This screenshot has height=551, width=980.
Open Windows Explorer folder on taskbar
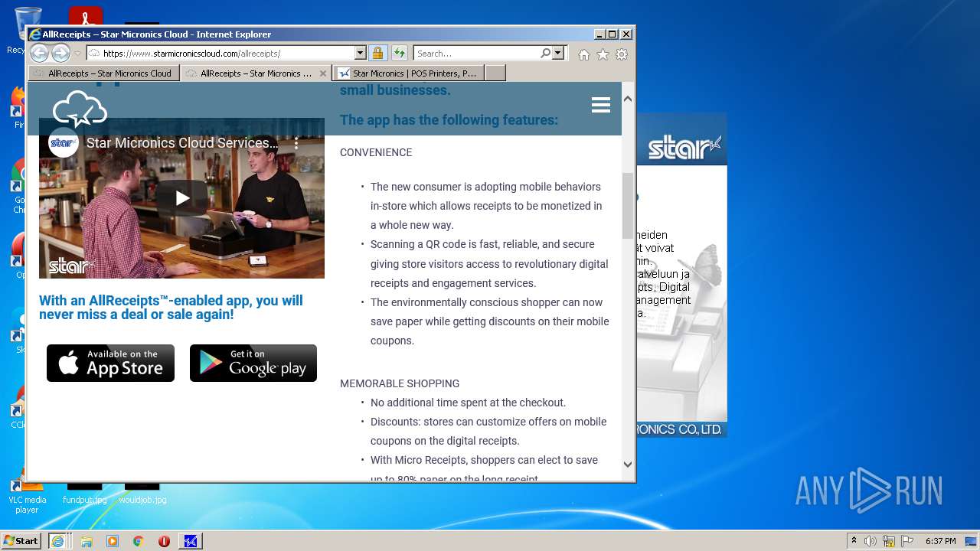(87, 541)
